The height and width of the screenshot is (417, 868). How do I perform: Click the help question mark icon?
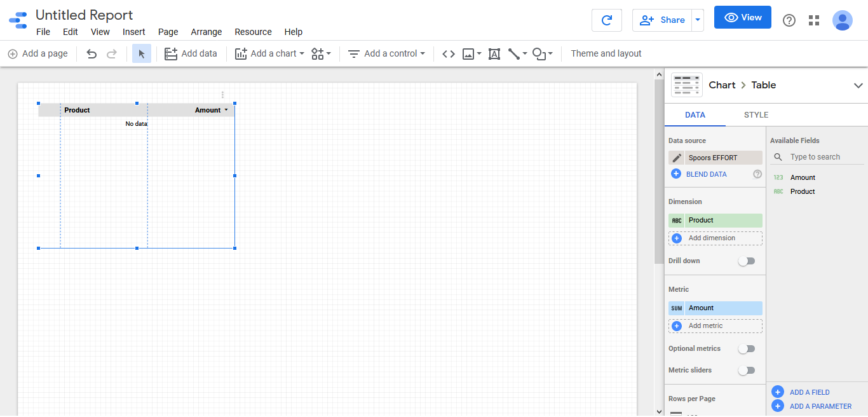(789, 20)
